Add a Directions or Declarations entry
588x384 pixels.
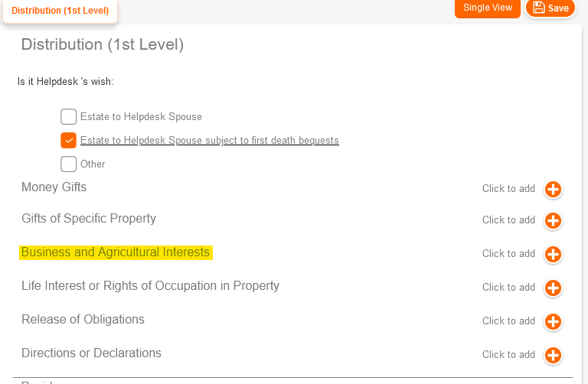point(553,356)
